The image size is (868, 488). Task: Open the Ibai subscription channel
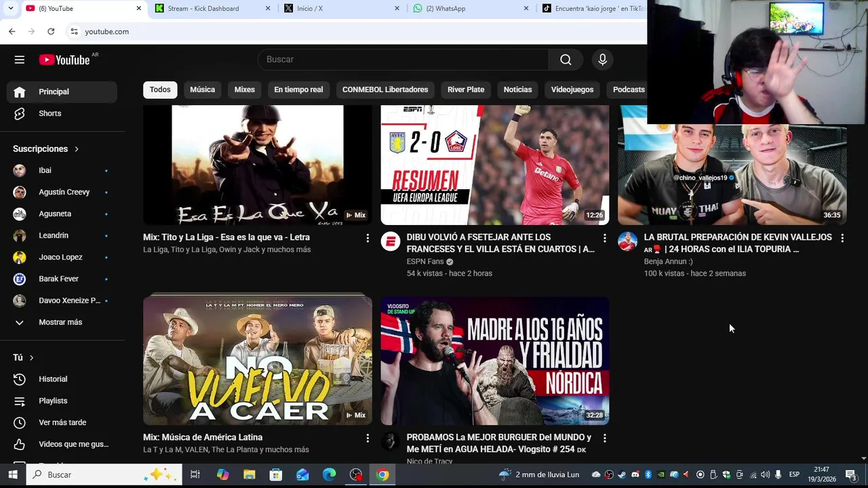coord(62,170)
